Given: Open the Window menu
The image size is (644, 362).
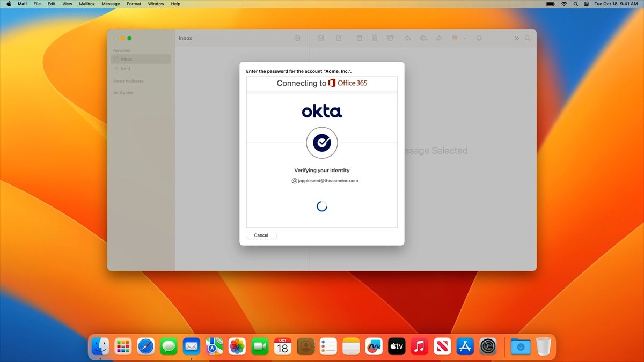Looking at the screenshot, I should pyautogui.click(x=156, y=4).
